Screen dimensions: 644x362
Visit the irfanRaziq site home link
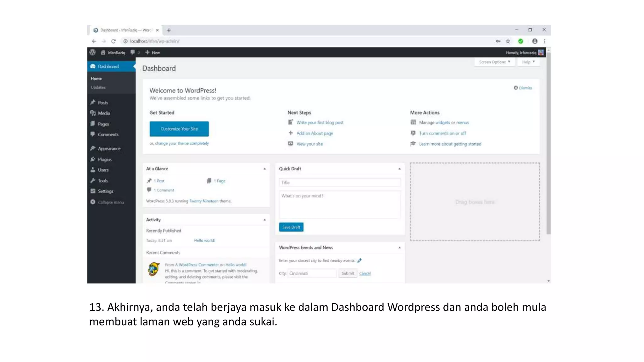(113, 52)
